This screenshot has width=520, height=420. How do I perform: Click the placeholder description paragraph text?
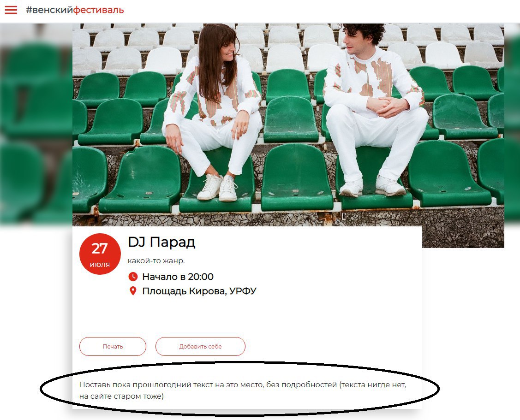243,390
